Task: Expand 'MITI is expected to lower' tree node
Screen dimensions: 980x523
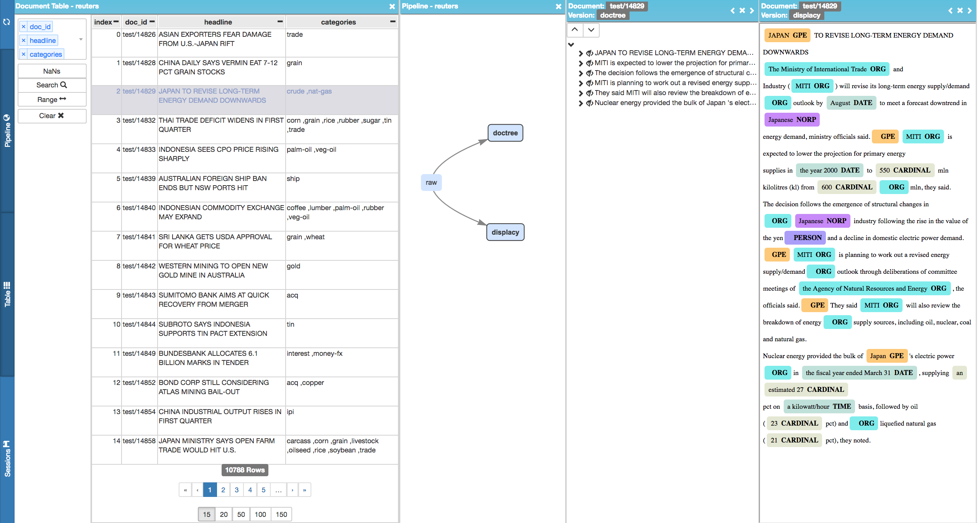Action: coord(580,63)
